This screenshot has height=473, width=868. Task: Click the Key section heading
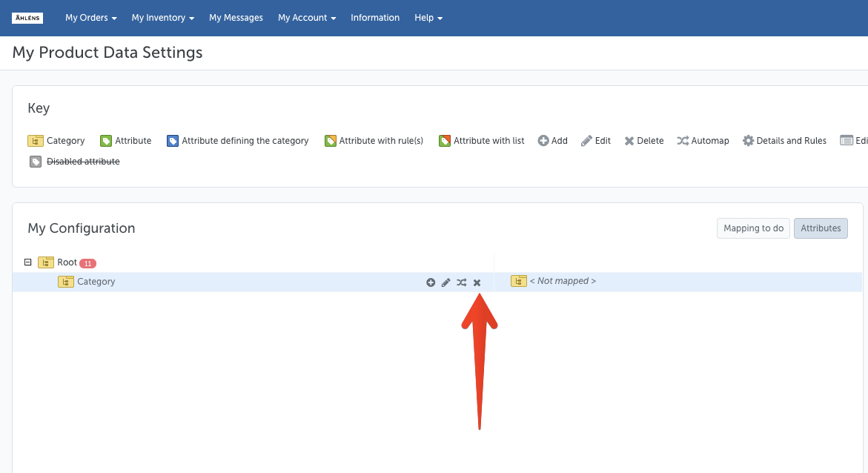click(39, 108)
